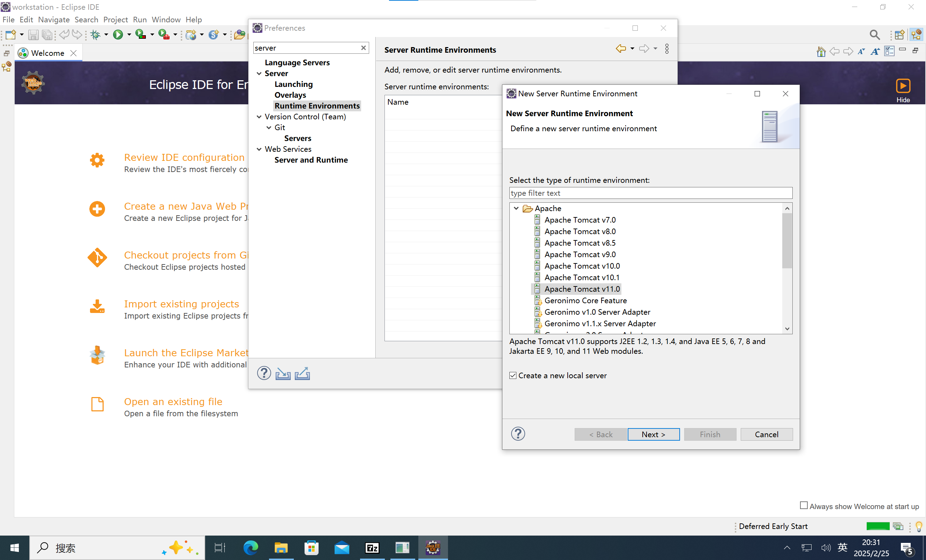926x560 pixels.
Task: Collapse the Apache folder node
Action: point(516,208)
